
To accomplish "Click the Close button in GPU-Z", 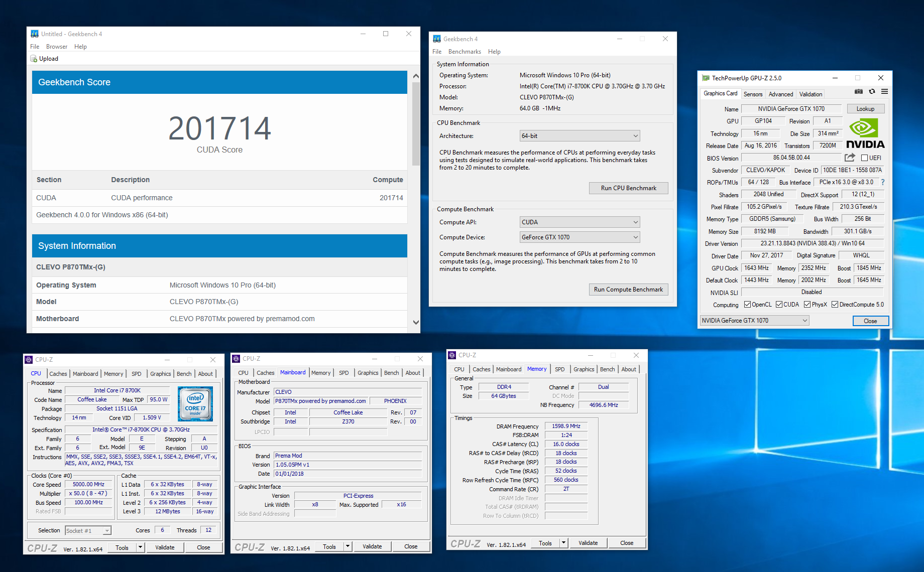I will point(871,321).
